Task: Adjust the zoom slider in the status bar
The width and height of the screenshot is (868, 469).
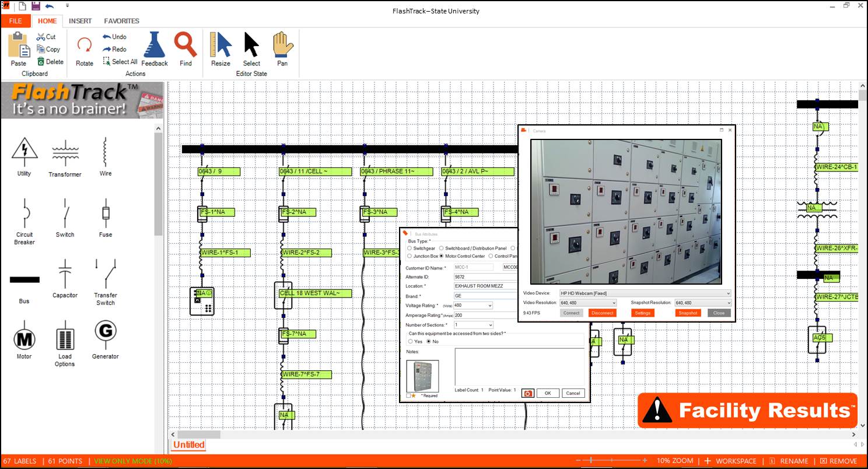Action: [591, 461]
